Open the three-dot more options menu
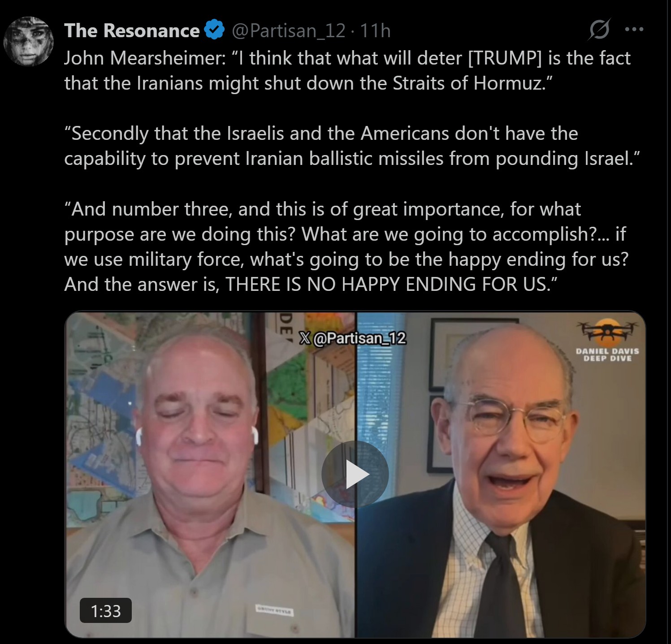The image size is (671, 644). (x=634, y=30)
